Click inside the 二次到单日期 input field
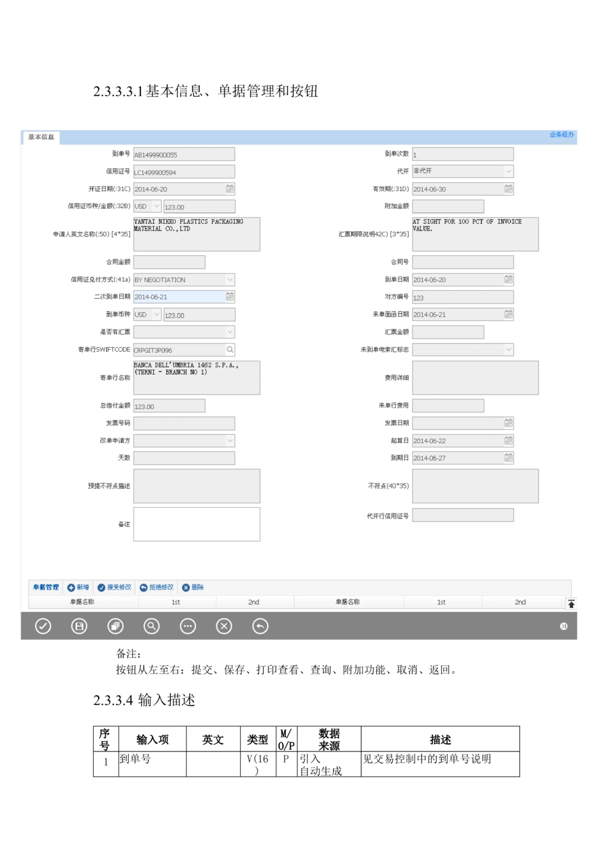Viewport: 613px width, 868px height. point(178,296)
